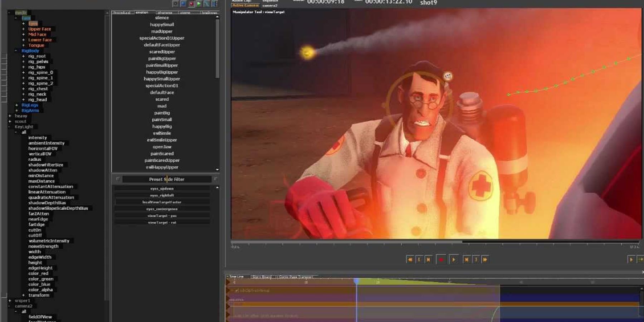Check the box left of Preset Side Filter
This screenshot has height=322, width=644.
pos(118,179)
